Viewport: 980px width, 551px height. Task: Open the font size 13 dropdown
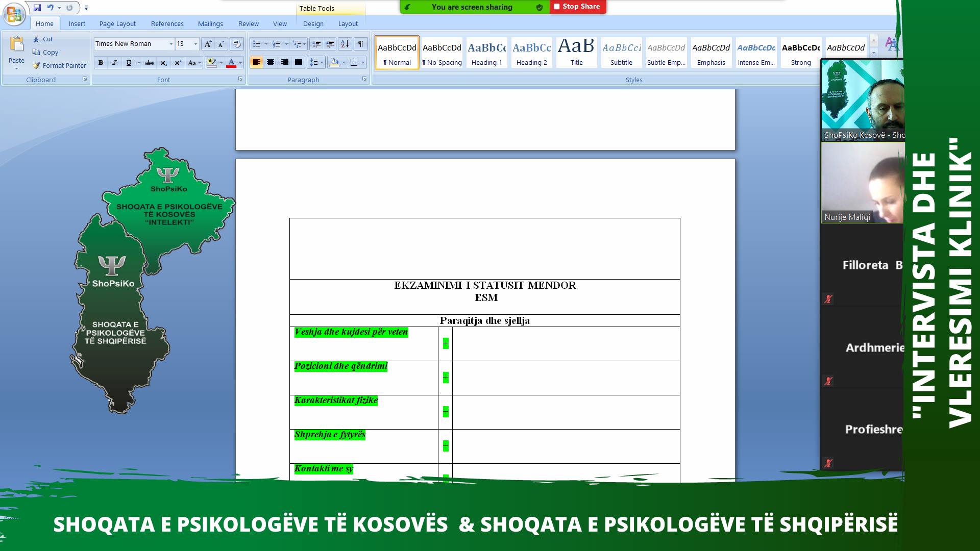(x=195, y=44)
